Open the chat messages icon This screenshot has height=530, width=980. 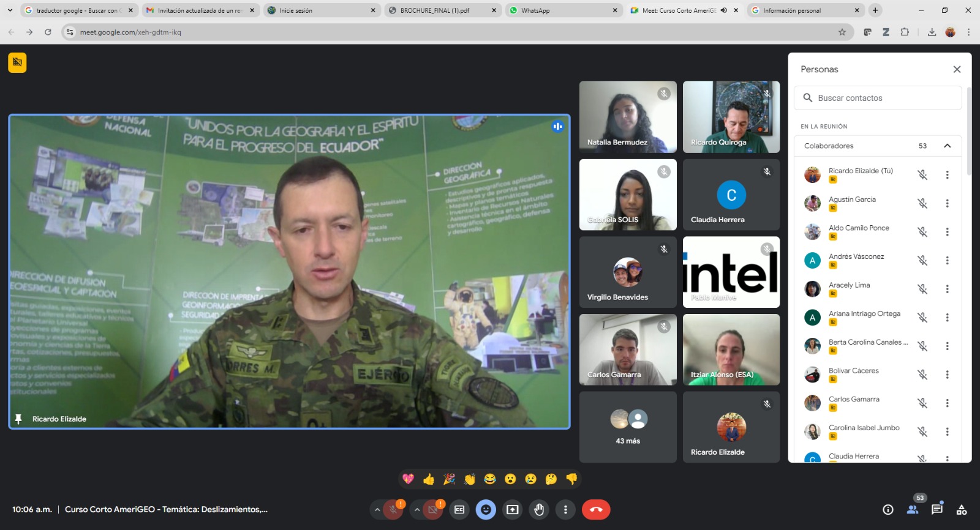[937, 509]
